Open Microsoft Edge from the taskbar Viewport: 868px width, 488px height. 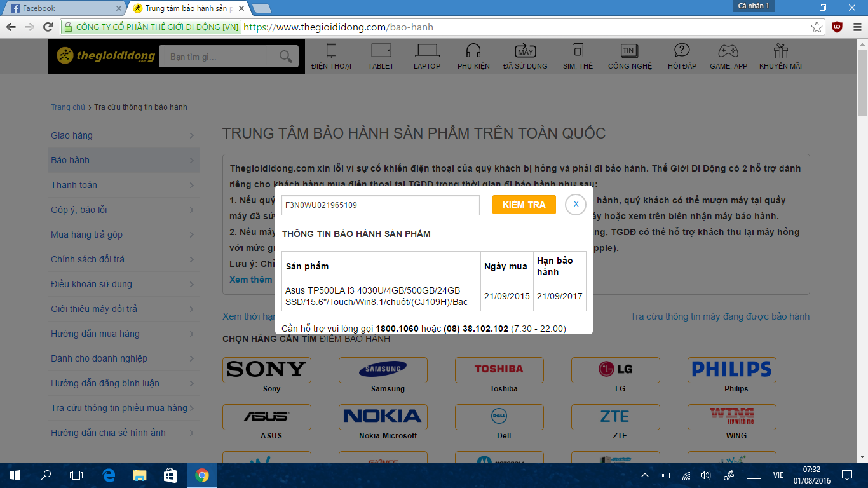click(109, 475)
